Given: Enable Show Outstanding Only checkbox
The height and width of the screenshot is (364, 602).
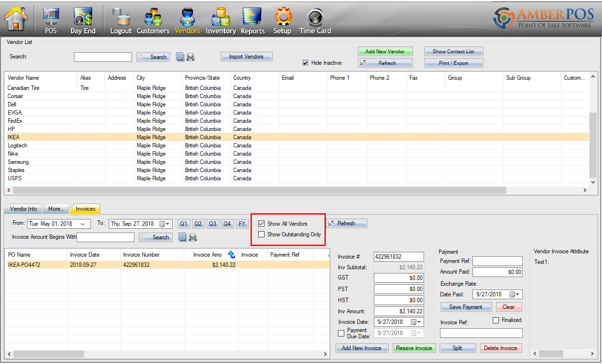Looking at the screenshot, I should point(262,234).
